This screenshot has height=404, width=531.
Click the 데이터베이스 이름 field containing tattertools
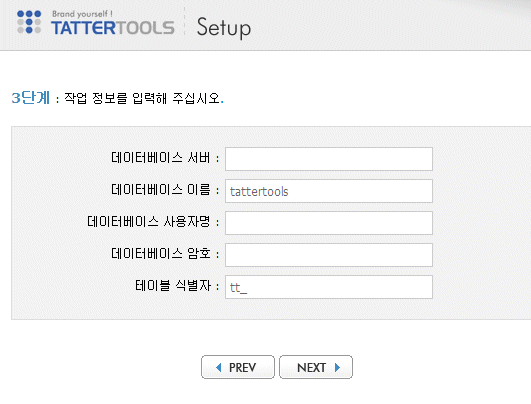pos(329,191)
